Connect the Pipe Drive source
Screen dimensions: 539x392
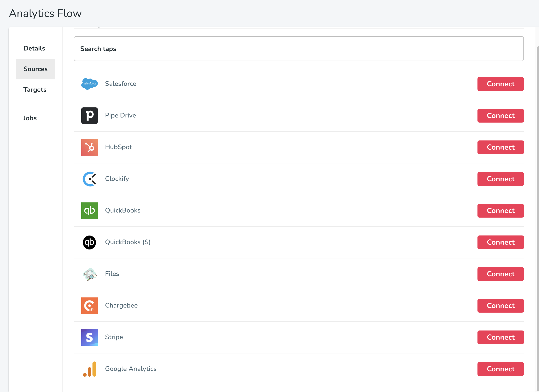coord(500,115)
